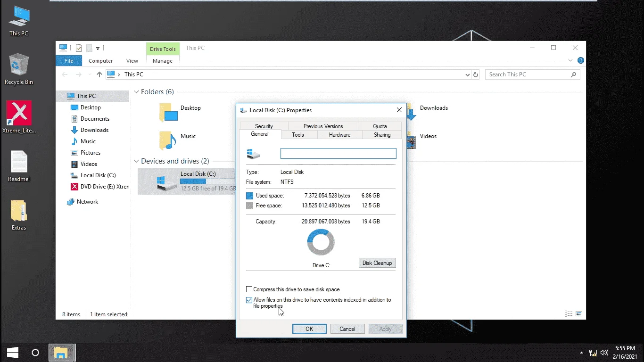Open This PC desktop icon
This screenshot has height=362, width=644.
[x=19, y=21]
